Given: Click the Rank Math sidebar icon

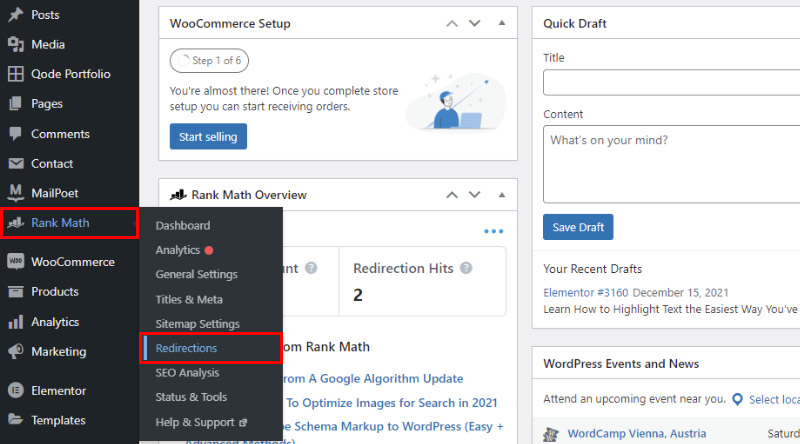Looking at the screenshot, I should (x=16, y=223).
